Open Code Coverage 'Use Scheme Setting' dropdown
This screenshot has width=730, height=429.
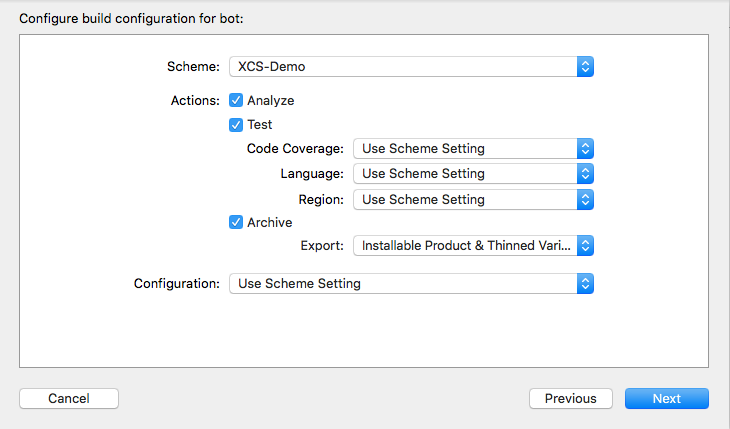coord(465,148)
